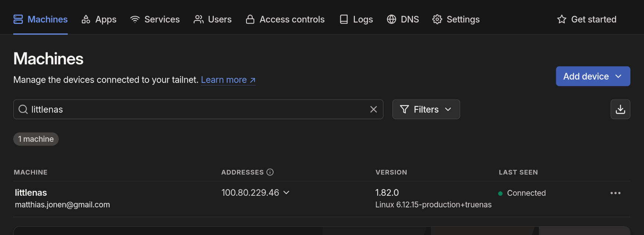
Task: Click the Access controls lock icon
Action: [x=250, y=19]
